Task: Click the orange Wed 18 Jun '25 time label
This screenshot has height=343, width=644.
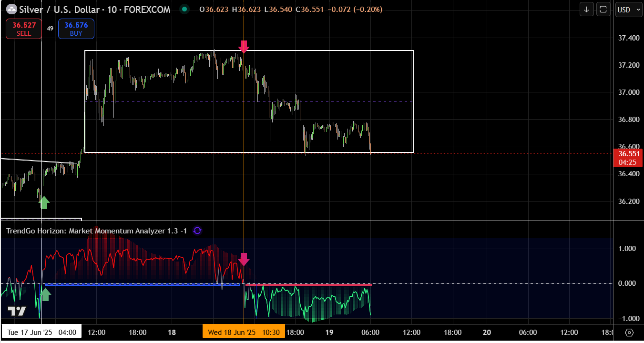Action: (244, 332)
